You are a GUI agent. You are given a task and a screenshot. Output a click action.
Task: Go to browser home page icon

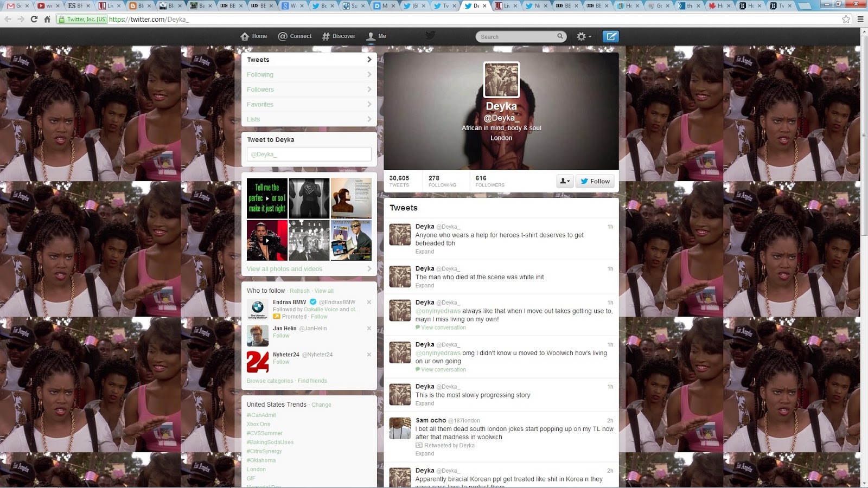click(x=47, y=19)
